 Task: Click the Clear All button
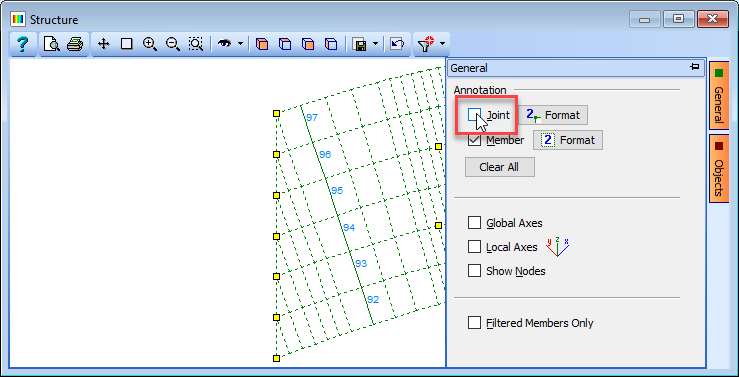point(500,167)
